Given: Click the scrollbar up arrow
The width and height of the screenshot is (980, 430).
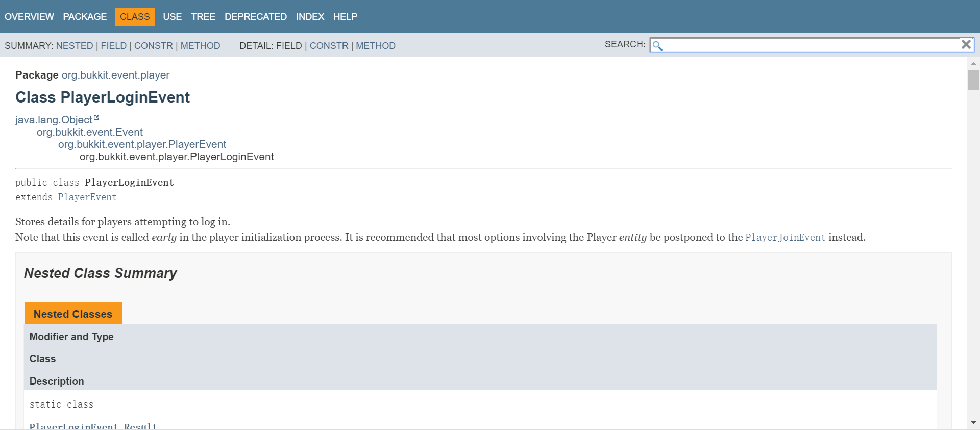Looking at the screenshot, I should click(x=973, y=64).
